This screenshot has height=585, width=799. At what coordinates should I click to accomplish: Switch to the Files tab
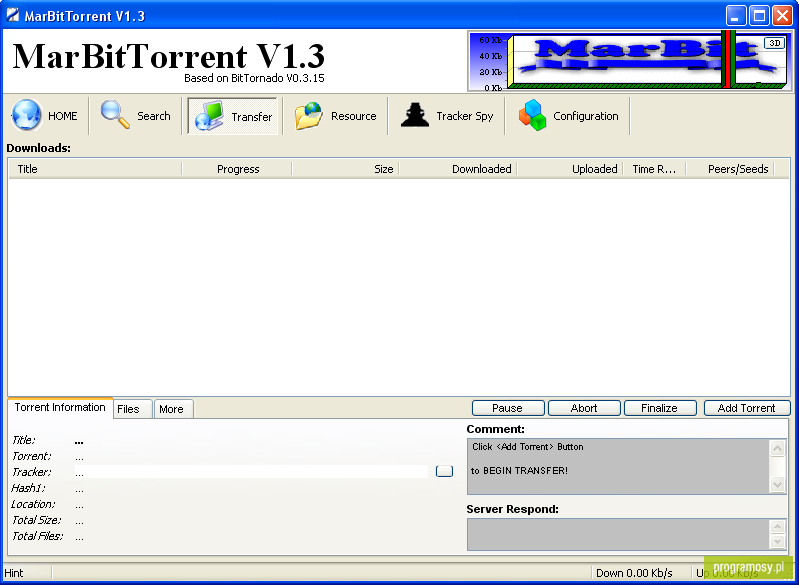132,409
